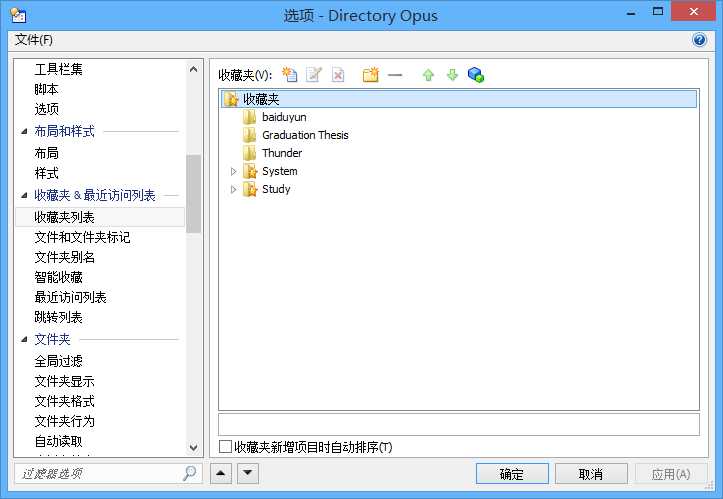Screen dimensions: 723x499
Task: Open the 文件(F) menu
Action: coord(34,40)
